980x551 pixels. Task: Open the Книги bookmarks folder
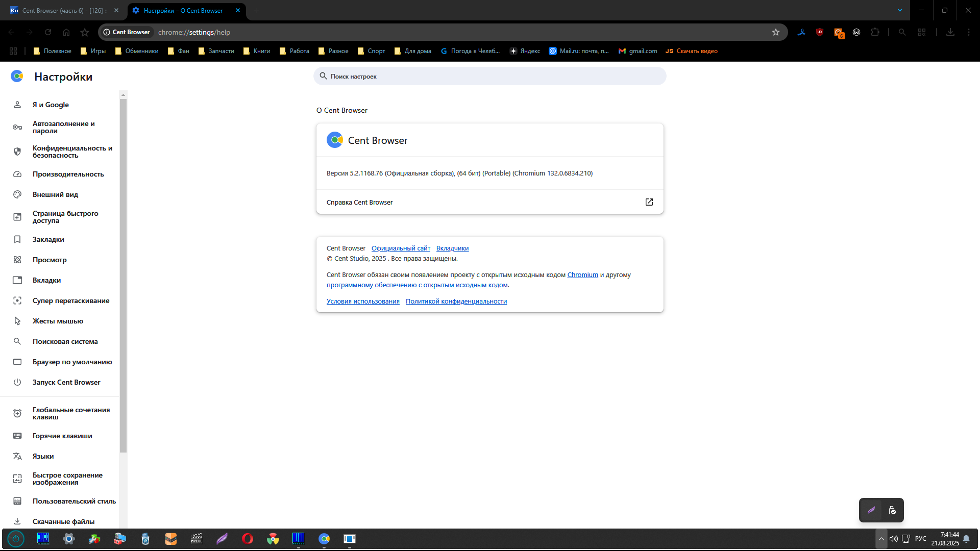[x=257, y=51]
